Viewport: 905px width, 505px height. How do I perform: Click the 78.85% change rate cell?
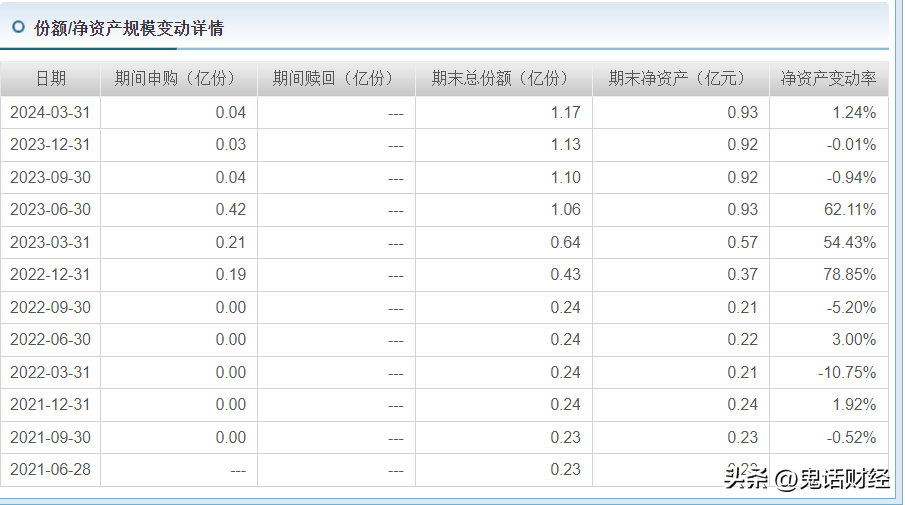(853, 275)
